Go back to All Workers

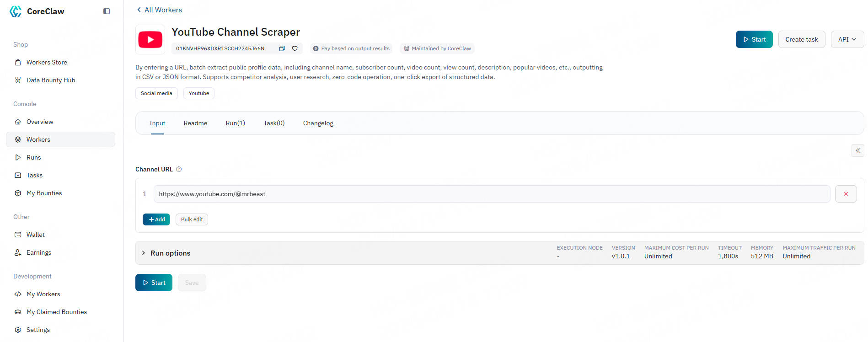click(159, 10)
